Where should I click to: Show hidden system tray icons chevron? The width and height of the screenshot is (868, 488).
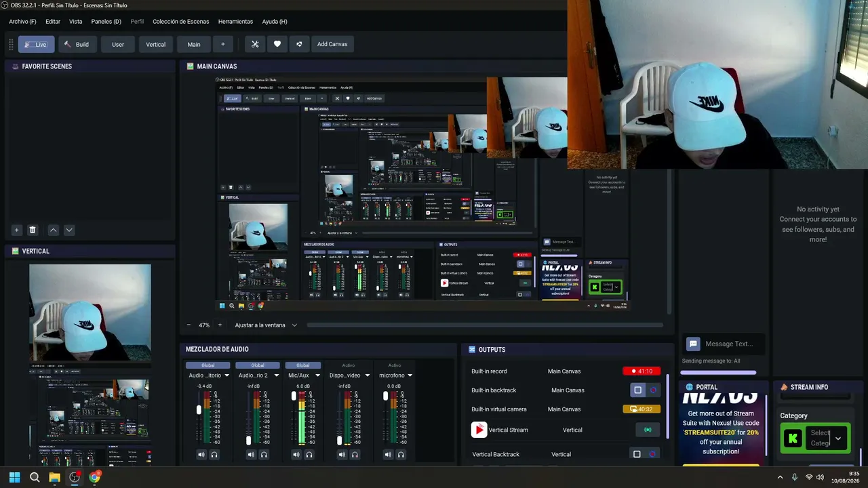coord(780,477)
